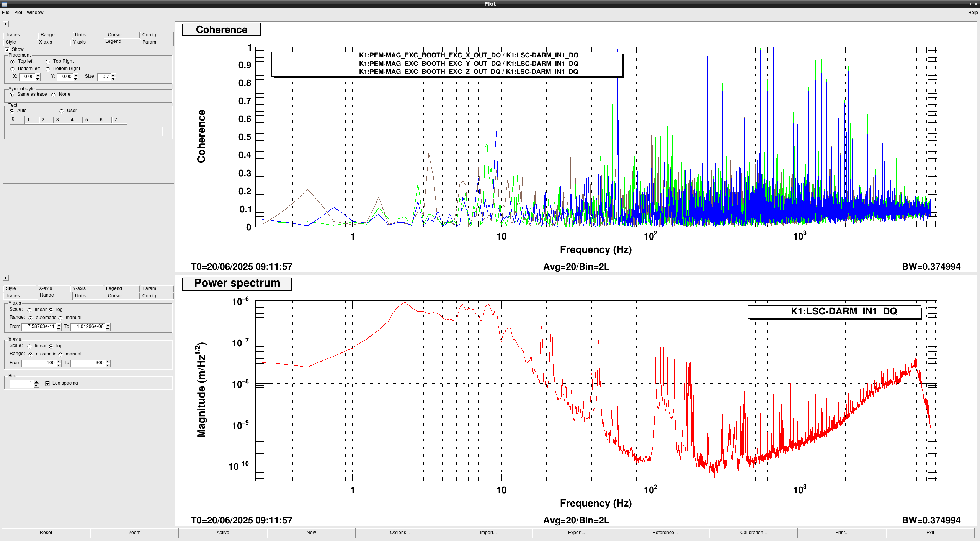Image resolution: width=980 pixels, height=541 pixels.
Task: Click legend Size input field
Action: click(x=104, y=77)
